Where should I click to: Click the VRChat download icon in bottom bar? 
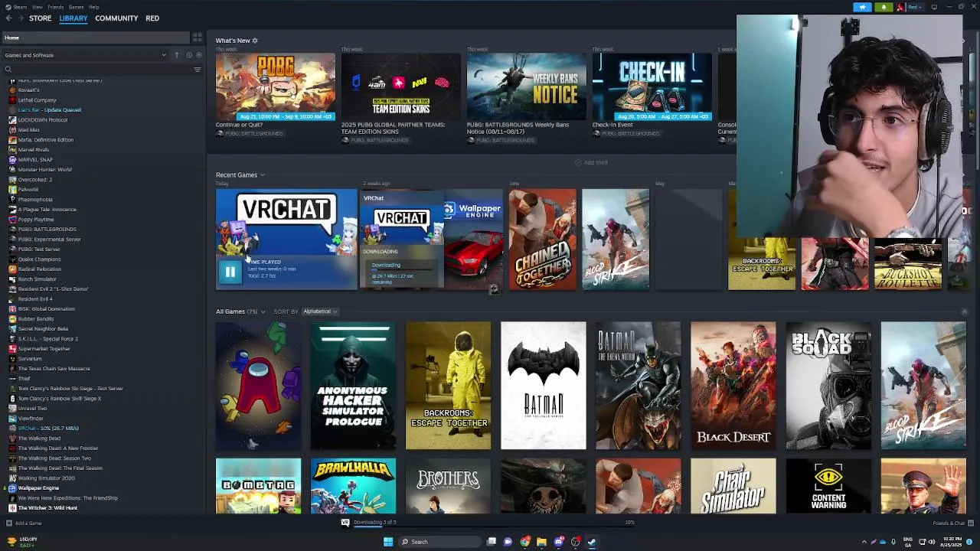345,523
